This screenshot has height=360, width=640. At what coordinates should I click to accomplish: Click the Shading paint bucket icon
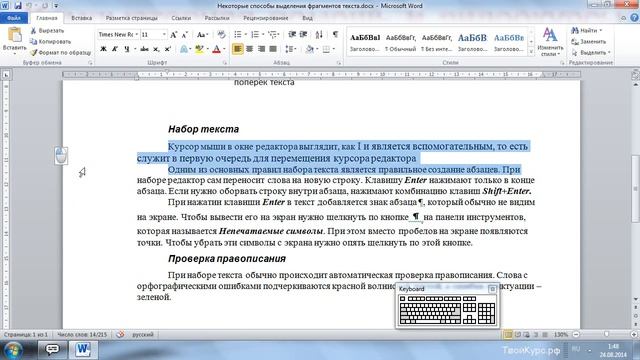[310, 49]
